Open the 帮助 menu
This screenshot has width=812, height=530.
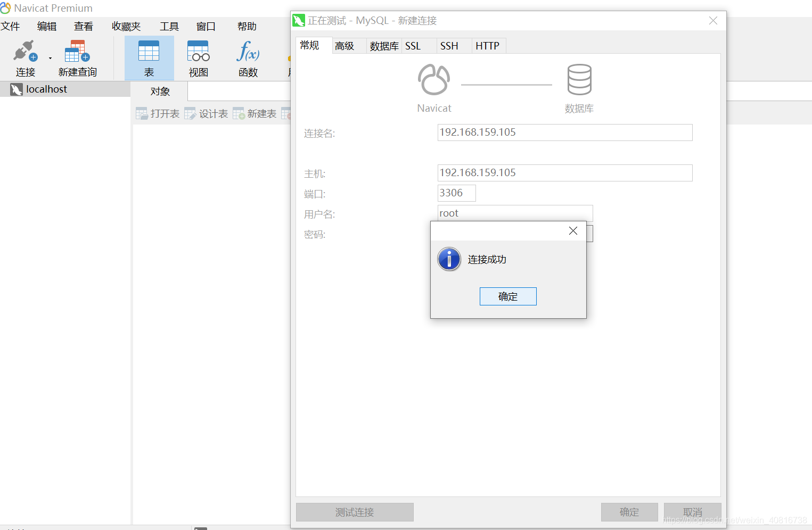point(247,26)
